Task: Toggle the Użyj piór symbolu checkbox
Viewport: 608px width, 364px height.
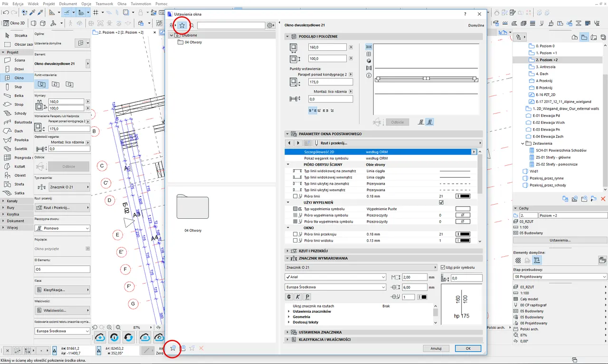Action: (444, 267)
